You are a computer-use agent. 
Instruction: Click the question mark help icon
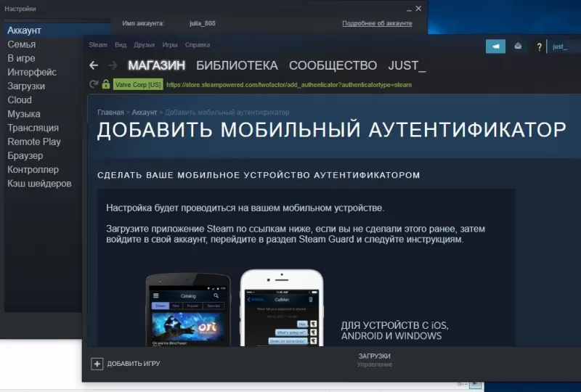pos(539,46)
